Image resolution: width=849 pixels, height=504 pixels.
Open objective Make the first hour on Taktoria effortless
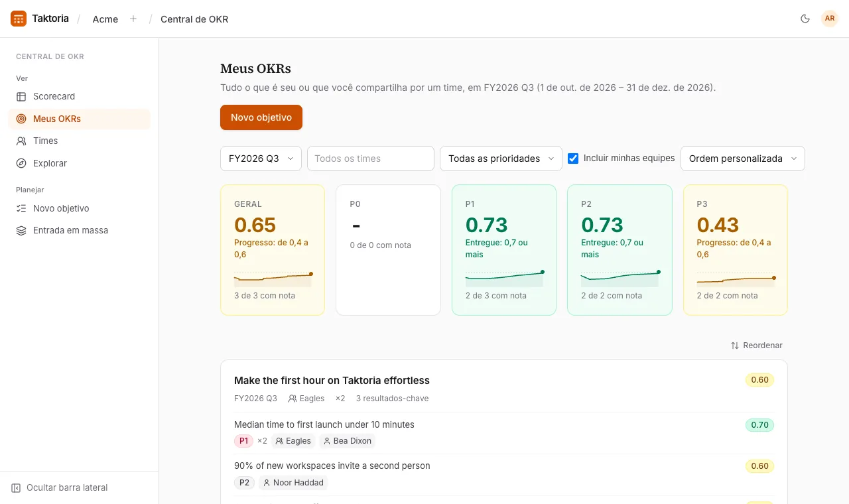(332, 381)
